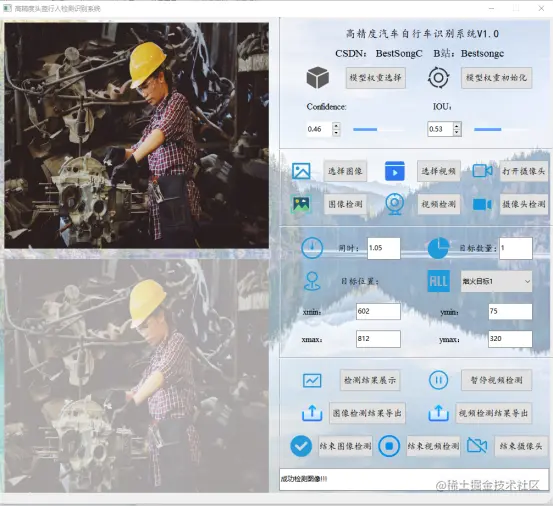Click the faded detection result image

click(x=136, y=376)
